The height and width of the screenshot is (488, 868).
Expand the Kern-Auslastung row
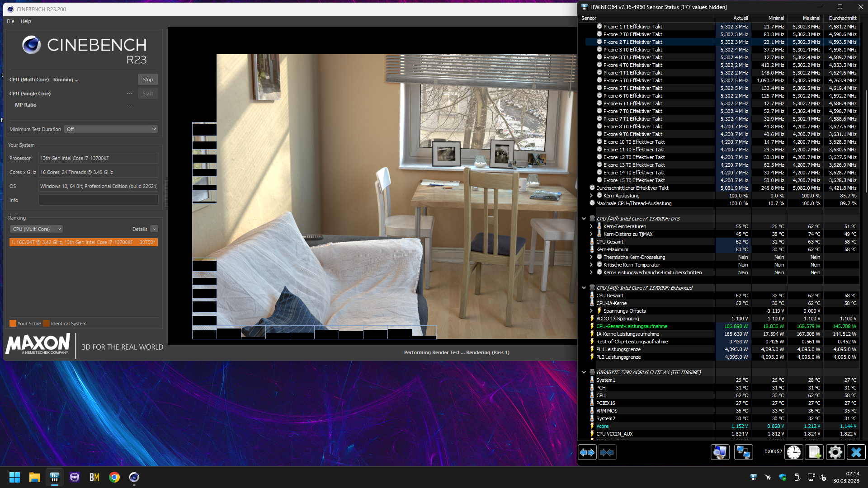591,196
